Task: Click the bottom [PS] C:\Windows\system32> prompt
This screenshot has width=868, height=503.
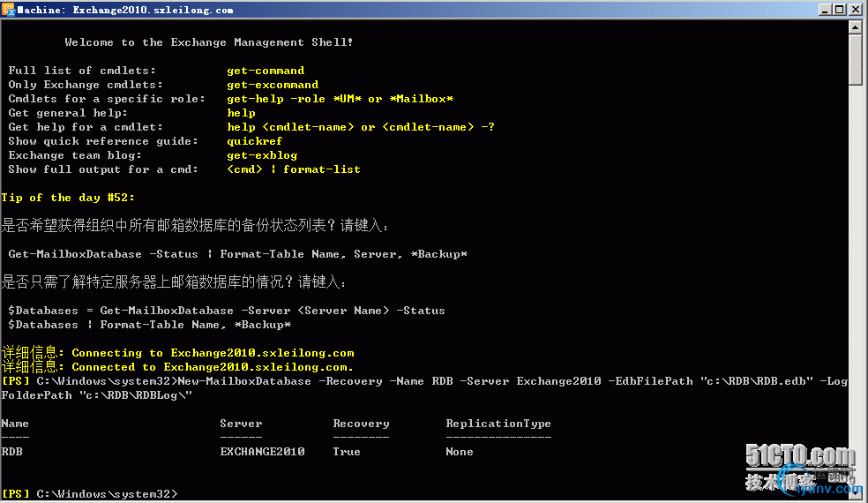Action: point(90,494)
